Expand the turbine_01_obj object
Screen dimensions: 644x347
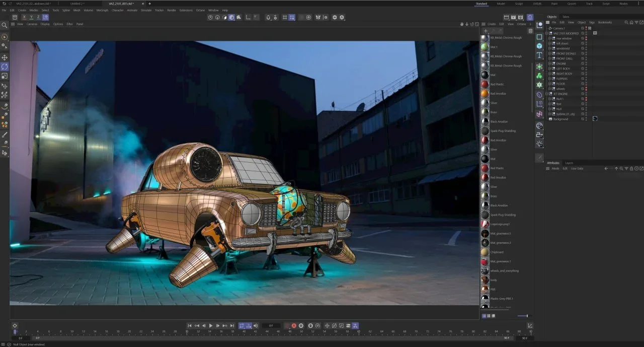click(549, 114)
